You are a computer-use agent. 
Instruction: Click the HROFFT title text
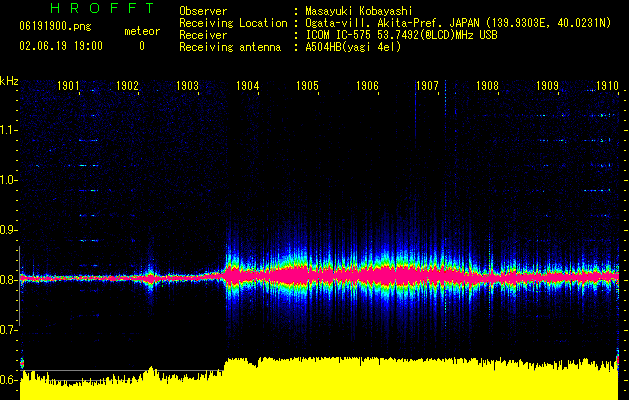103,8
